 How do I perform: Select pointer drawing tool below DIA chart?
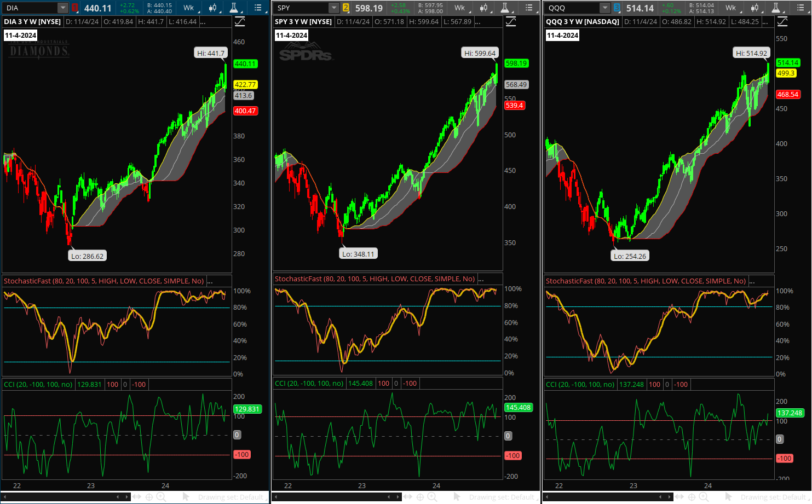coord(186,497)
